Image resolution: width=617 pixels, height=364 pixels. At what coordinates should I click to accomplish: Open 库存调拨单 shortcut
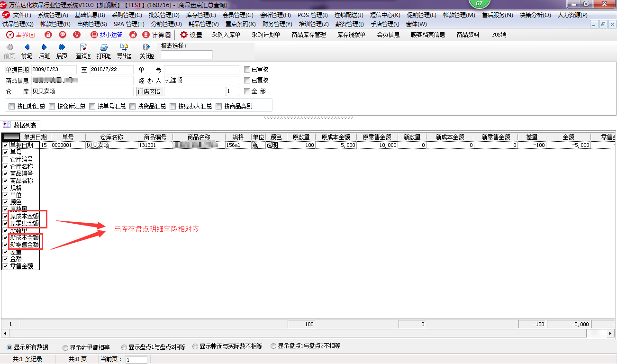(x=351, y=35)
